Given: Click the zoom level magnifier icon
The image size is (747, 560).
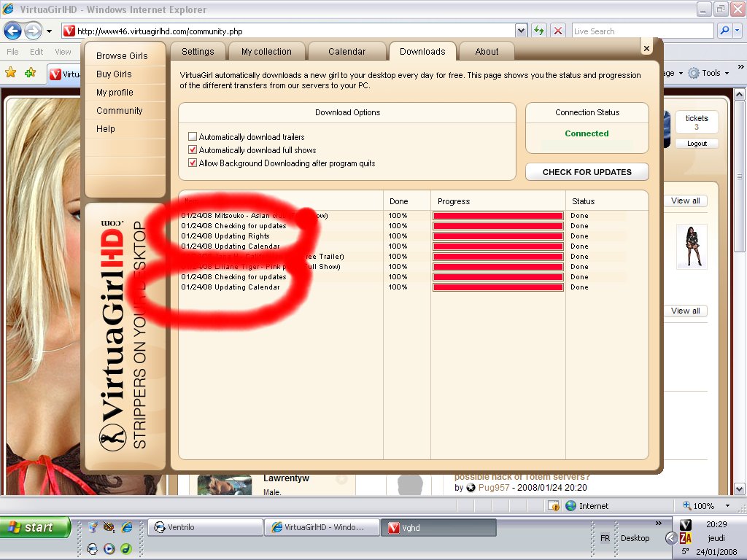Looking at the screenshot, I should [x=687, y=505].
